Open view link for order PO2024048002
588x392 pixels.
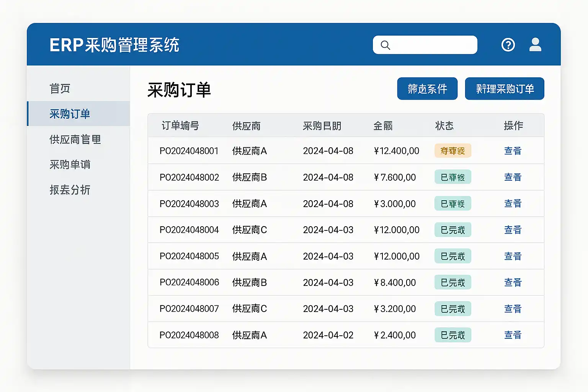coord(513,177)
